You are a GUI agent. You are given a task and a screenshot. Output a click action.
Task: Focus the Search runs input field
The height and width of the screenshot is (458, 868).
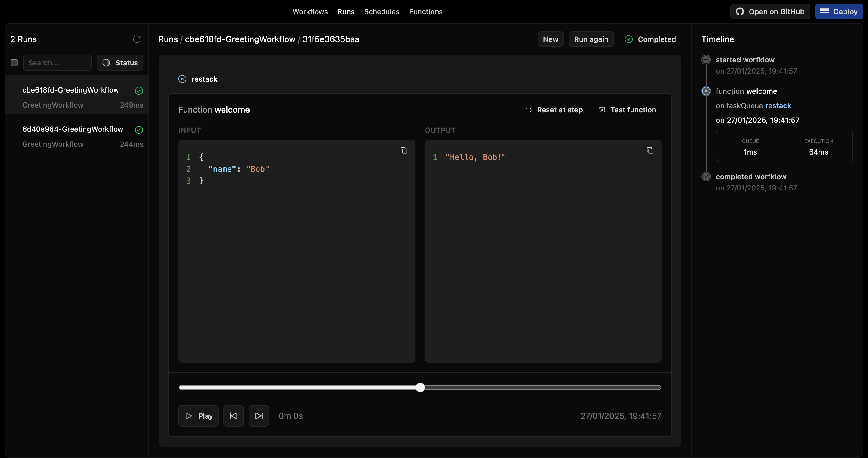coord(57,63)
